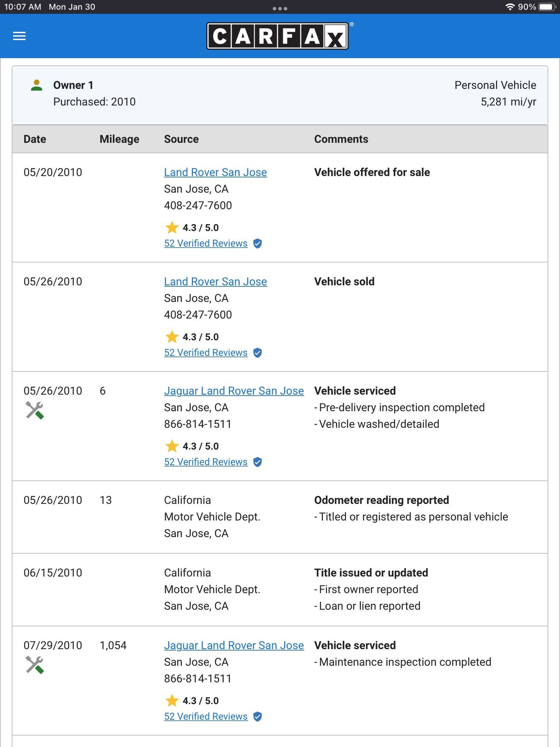Image resolution: width=560 pixels, height=747 pixels.
Task: Select the 1,054 mileage value
Action: coord(113,645)
